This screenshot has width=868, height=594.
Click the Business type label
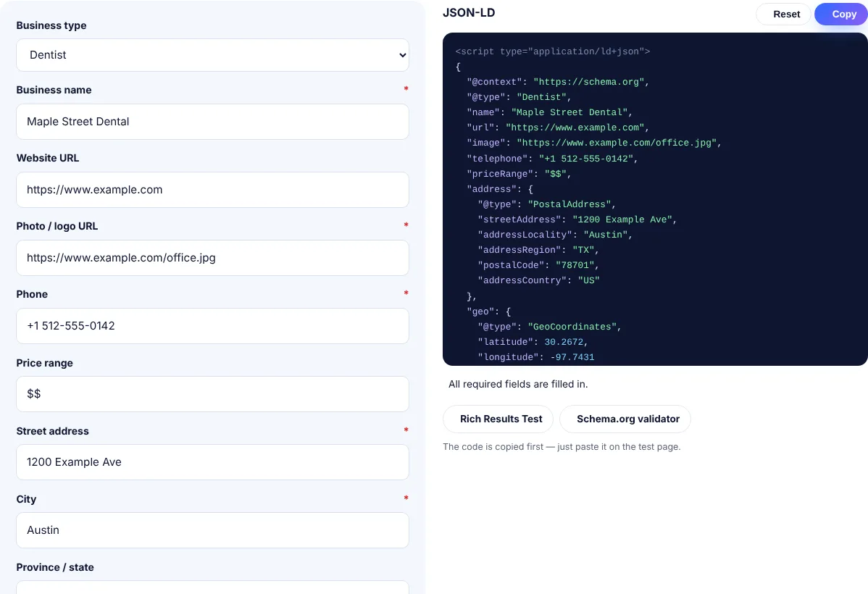(51, 25)
